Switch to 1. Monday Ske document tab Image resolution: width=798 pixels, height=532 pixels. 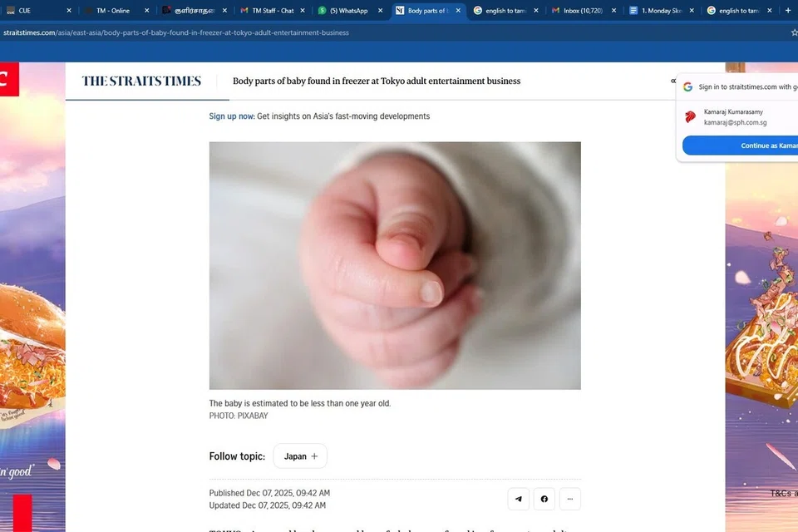pos(662,11)
